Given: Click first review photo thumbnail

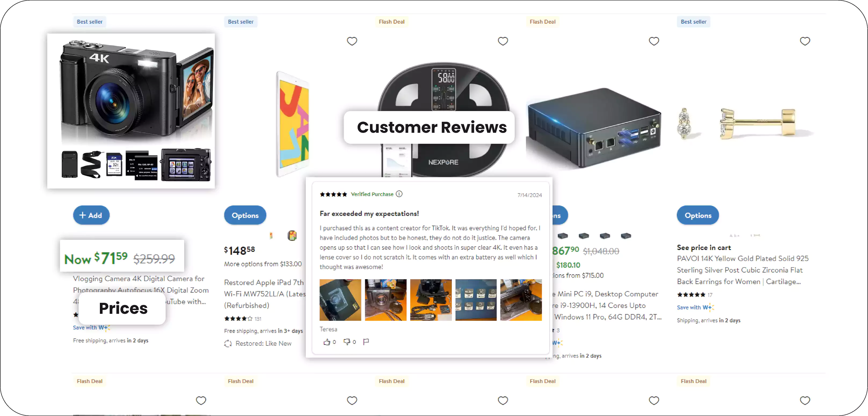Looking at the screenshot, I should pyautogui.click(x=340, y=299).
